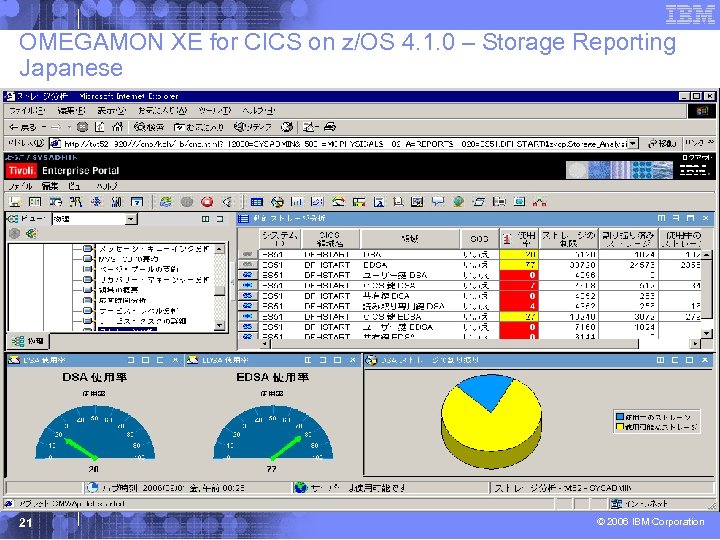Click the システム ID column header
720x540 pixels.
(280, 238)
